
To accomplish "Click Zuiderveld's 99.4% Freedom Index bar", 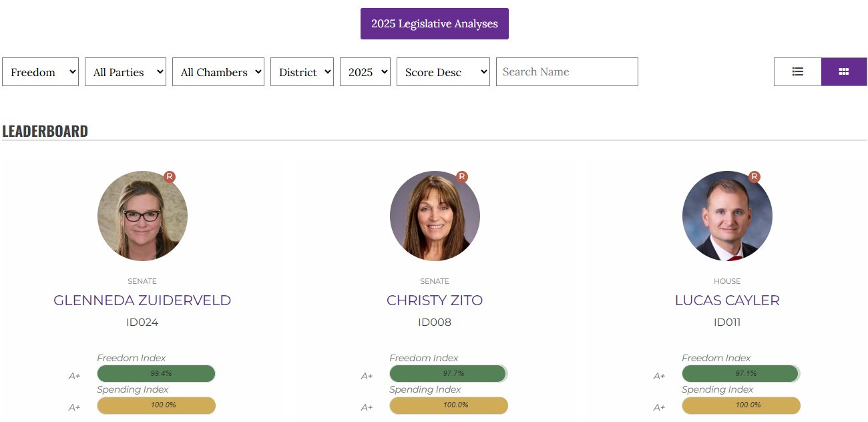I will click(156, 374).
